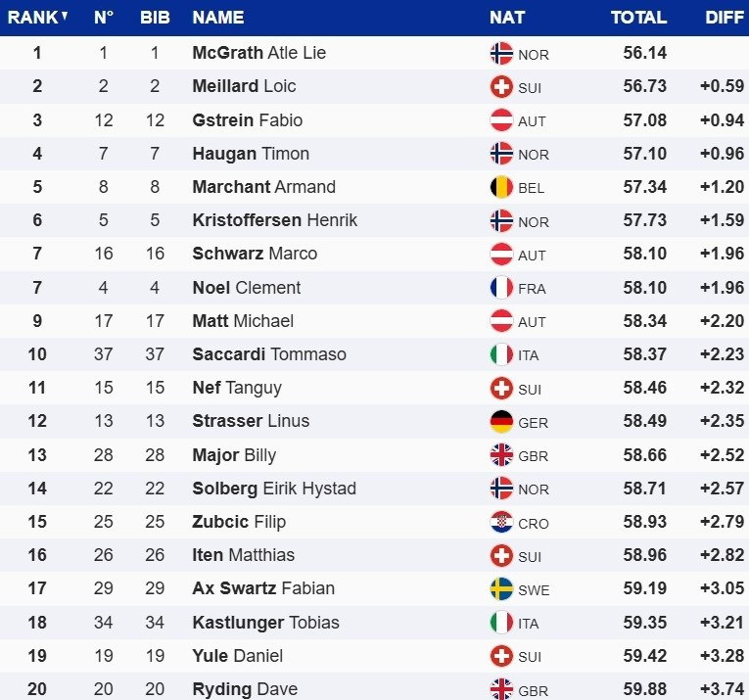This screenshot has height=700, width=749.
Task: Open Ryding Dave's athlete name link
Action: tap(245, 689)
